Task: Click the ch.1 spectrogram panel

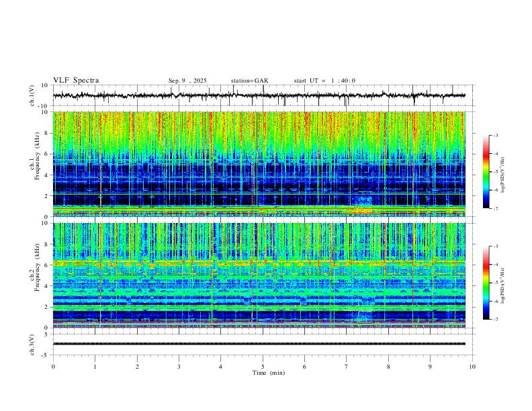Action: click(x=259, y=164)
